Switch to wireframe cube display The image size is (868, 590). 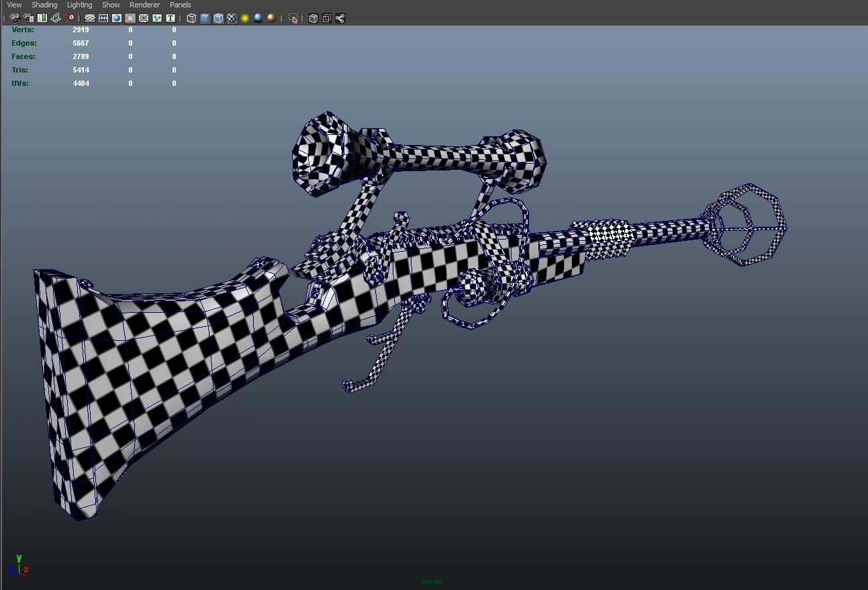191,18
